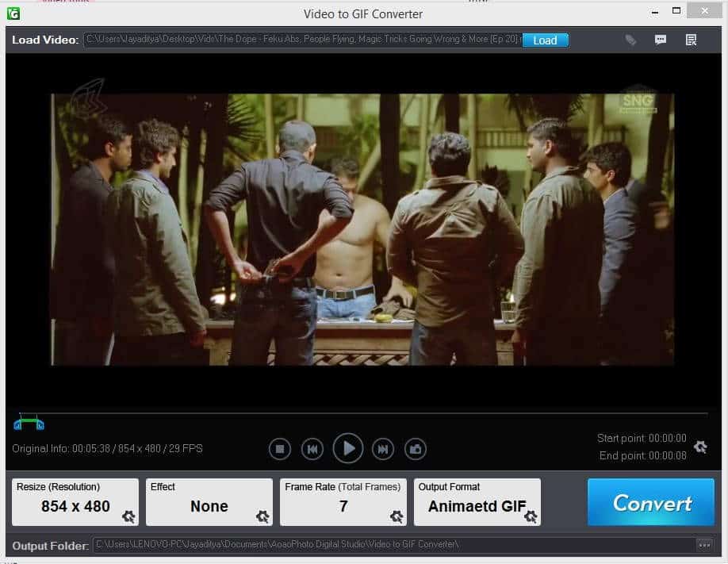The height and width of the screenshot is (564, 728).
Task: Click End point 00:00:08 text
Action: coord(642,455)
